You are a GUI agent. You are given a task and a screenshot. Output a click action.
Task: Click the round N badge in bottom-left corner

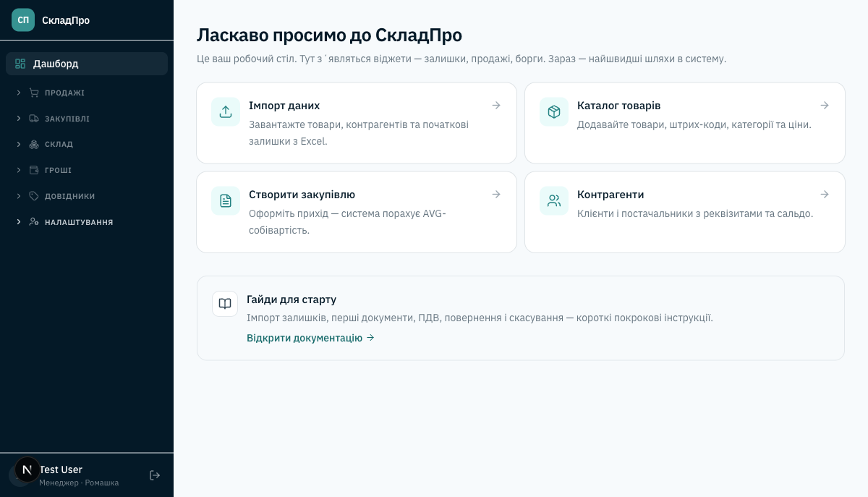coord(27,470)
